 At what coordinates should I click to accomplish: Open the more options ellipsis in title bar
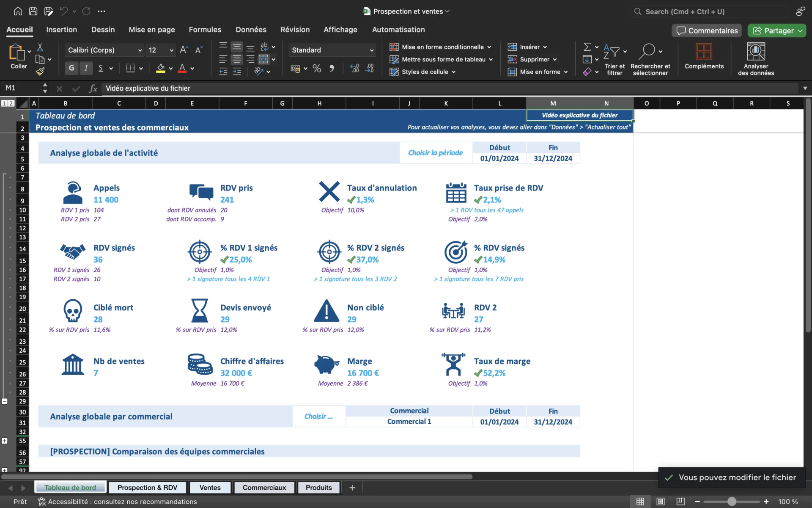[x=101, y=11]
